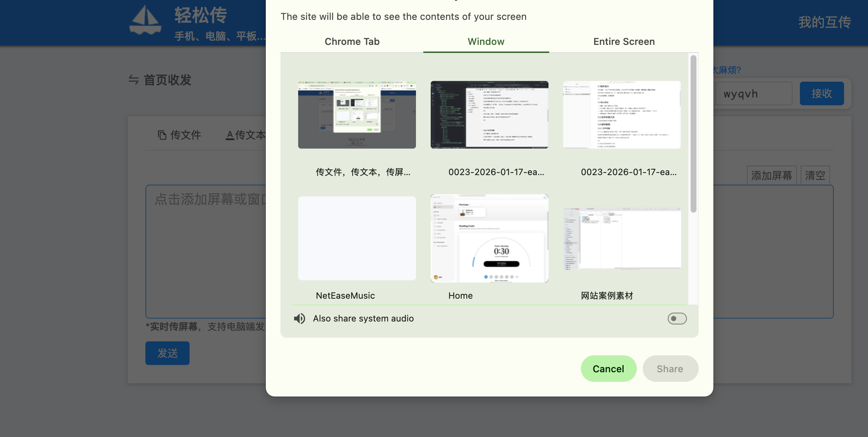Select the Window tab
The image size is (868, 437).
click(486, 42)
